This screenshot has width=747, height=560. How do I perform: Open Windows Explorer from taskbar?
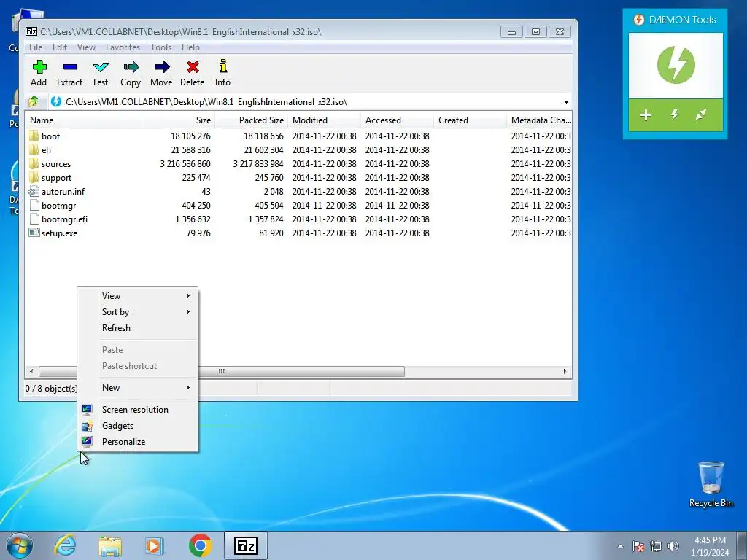(110, 545)
